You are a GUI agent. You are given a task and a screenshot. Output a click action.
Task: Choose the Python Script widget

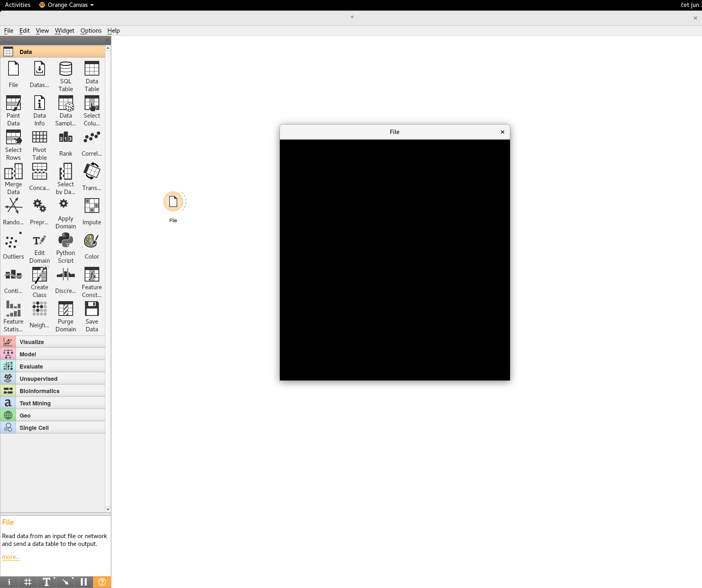click(x=66, y=248)
